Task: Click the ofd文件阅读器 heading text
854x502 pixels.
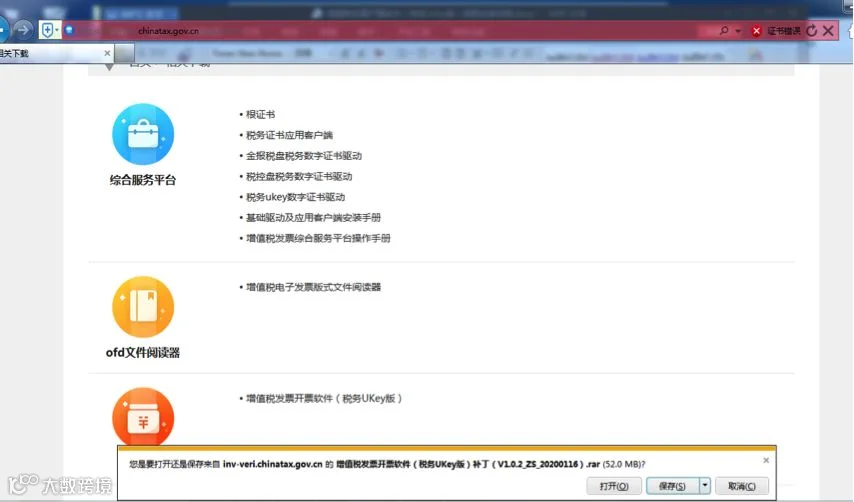Action: click(x=143, y=352)
